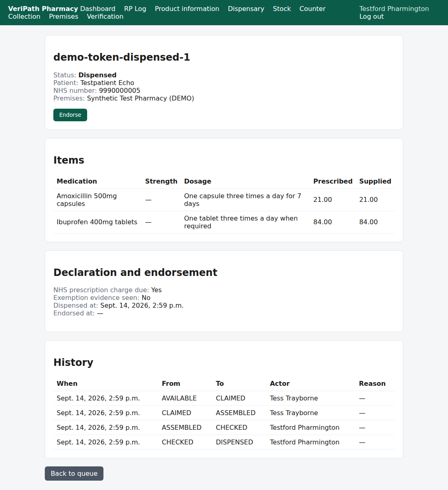Click the VeriPath Pharmacy brand link

click(x=43, y=9)
